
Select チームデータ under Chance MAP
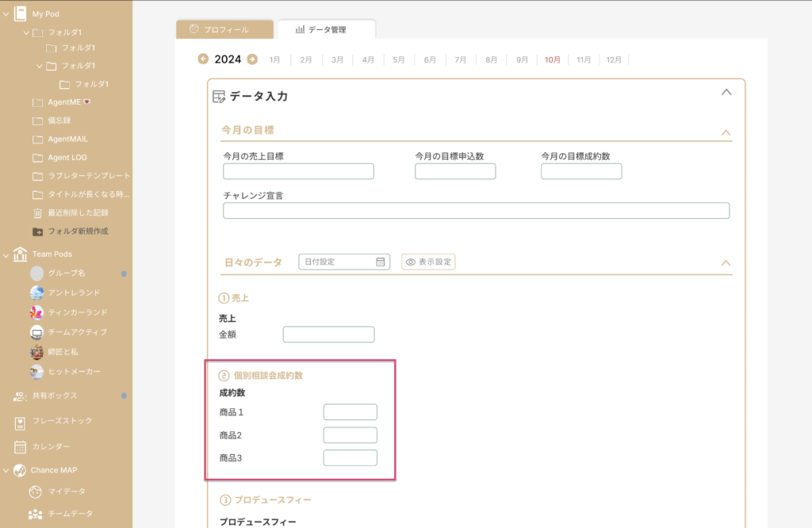point(36,514)
